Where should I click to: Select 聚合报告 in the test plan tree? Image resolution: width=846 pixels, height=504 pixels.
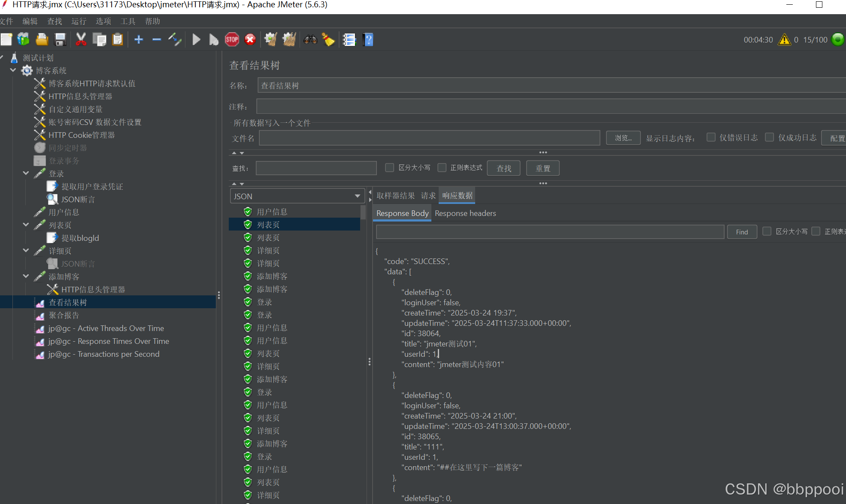(x=64, y=316)
